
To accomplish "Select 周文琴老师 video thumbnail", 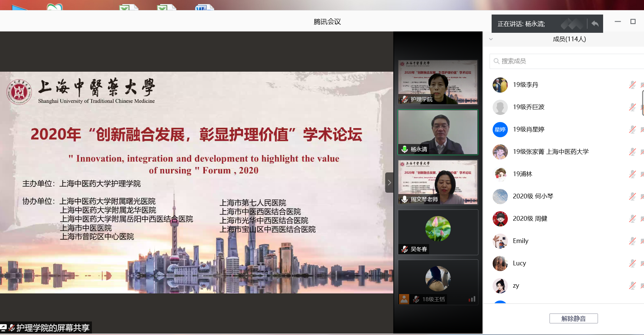I will coord(438,182).
